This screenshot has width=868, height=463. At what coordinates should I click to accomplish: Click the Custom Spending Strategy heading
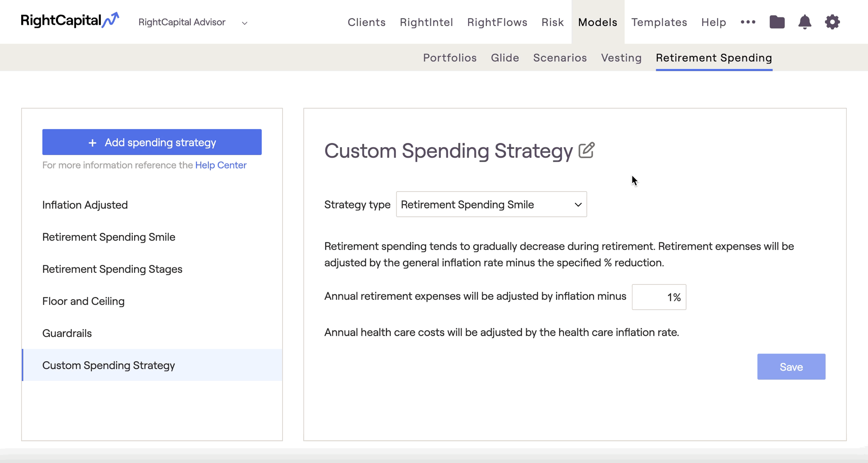point(448,151)
